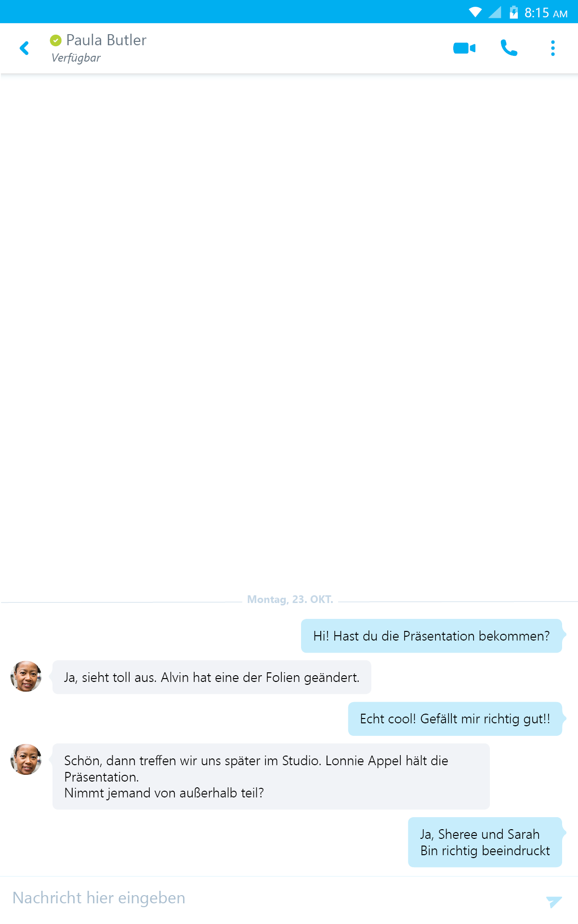Start a video call with Paula Butler
578x924 pixels.
(464, 48)
